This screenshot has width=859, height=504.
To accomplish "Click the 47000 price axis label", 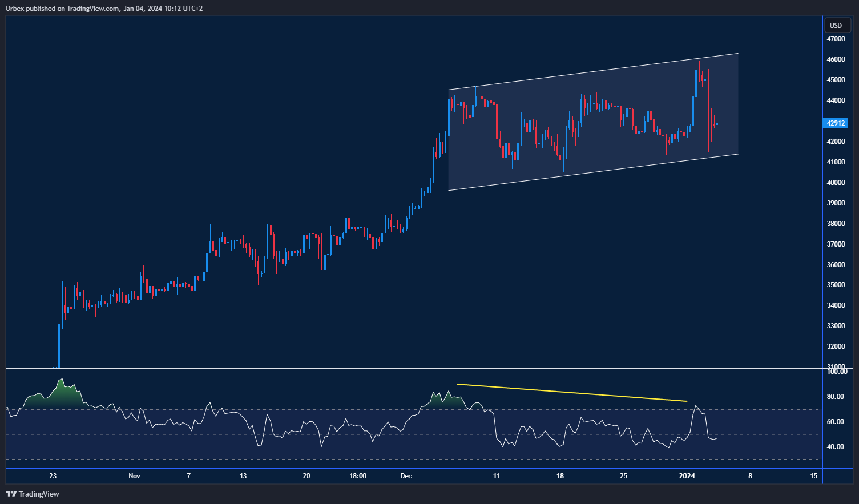I will pyautogui.click(x=836, y=38).
